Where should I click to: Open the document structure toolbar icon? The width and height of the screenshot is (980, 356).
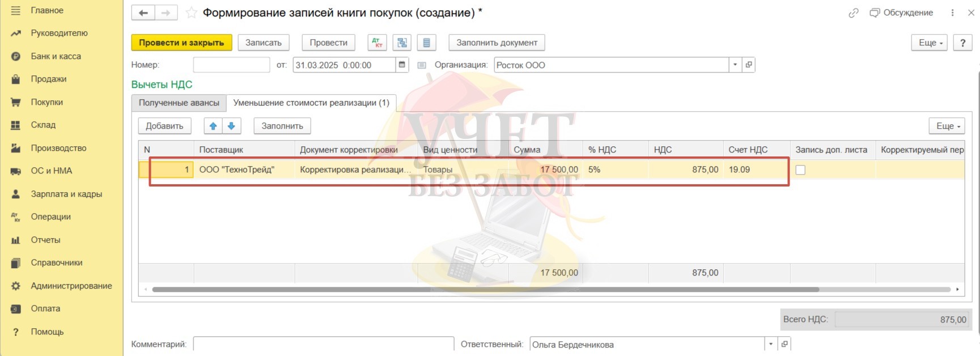[402, 43]
